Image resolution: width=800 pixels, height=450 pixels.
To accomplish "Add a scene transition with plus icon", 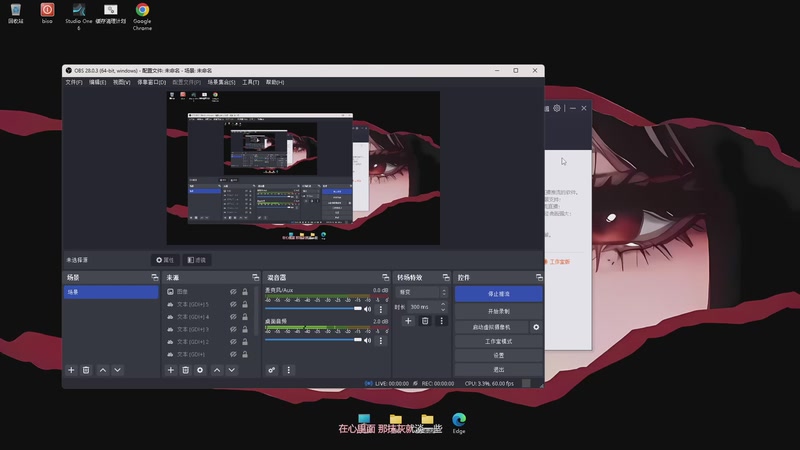I will tap(408, 321).
